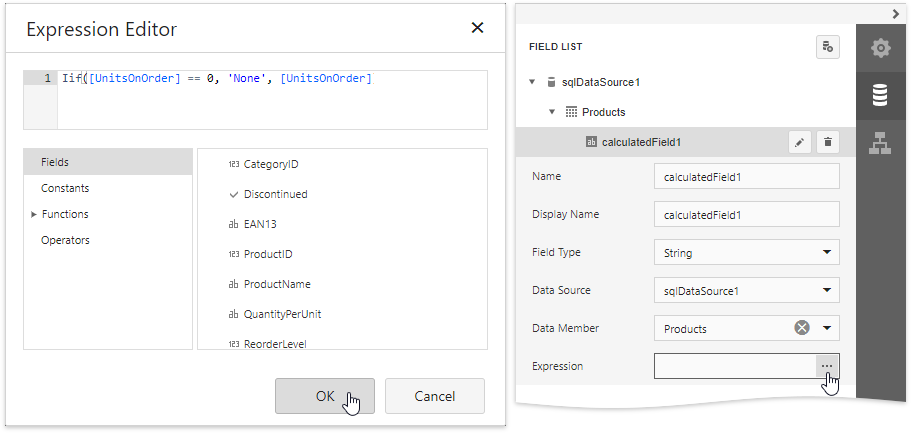This screenshot has height=433, width=911.
Task: Open the Properties gear tab in sidebar
Action: (x=880, y=48)
